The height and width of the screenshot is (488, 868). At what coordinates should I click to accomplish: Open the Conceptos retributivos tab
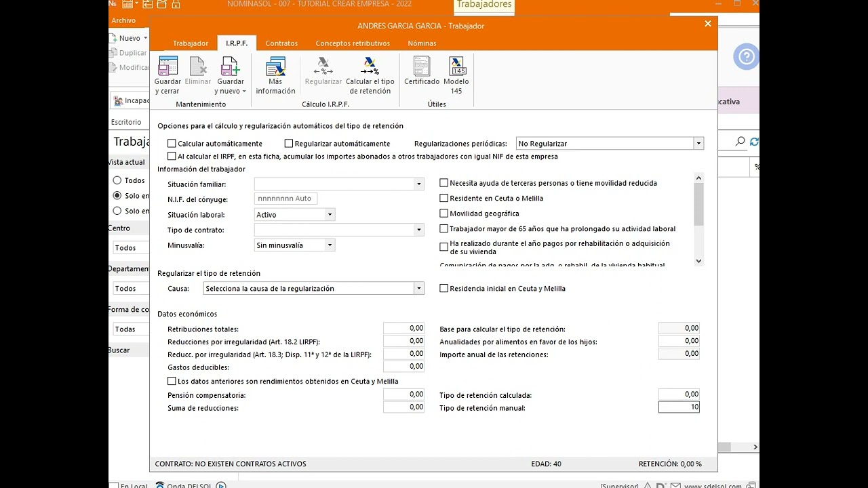tap(353, 43)
